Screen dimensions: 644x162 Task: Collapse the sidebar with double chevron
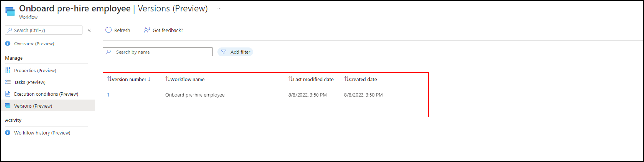(89, 30)
